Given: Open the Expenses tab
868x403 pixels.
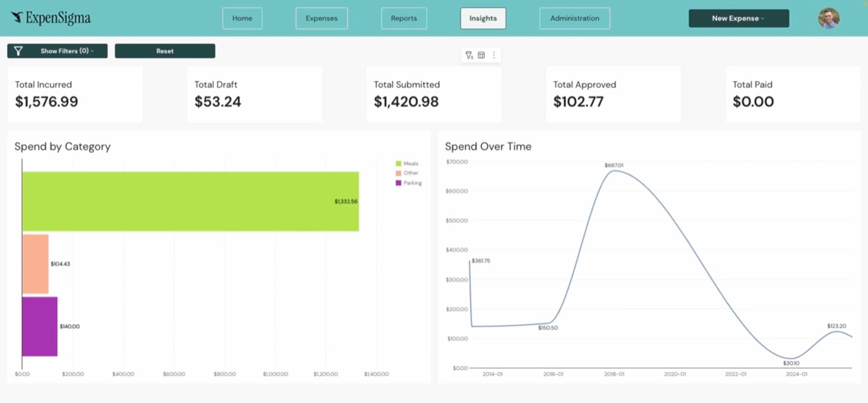Looking at the screenshot, I should point(321,18).
